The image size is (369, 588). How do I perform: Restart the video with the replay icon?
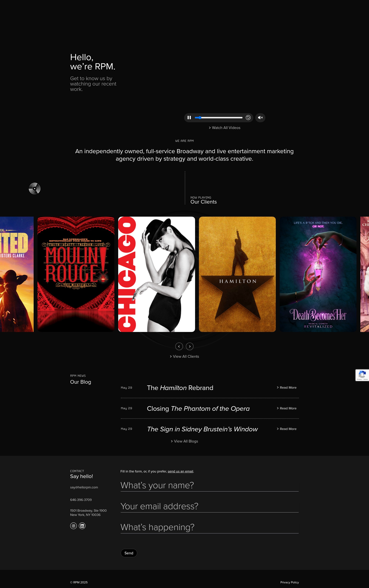(248, 118)
